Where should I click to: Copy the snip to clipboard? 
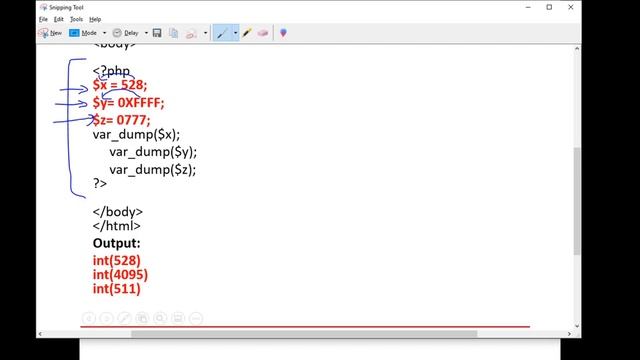pyautogui.click(x=173, y=33)
